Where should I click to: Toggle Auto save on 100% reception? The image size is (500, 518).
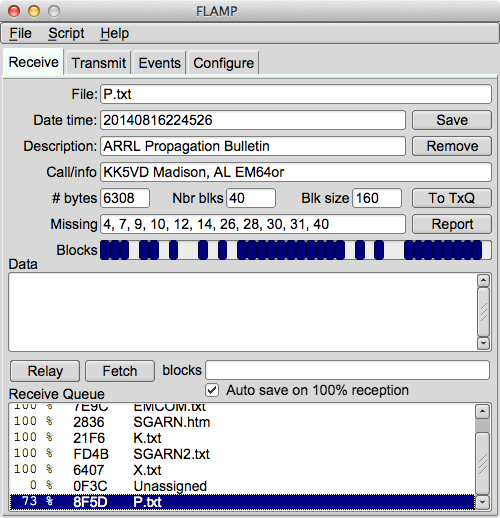click(x=212, y=390)
